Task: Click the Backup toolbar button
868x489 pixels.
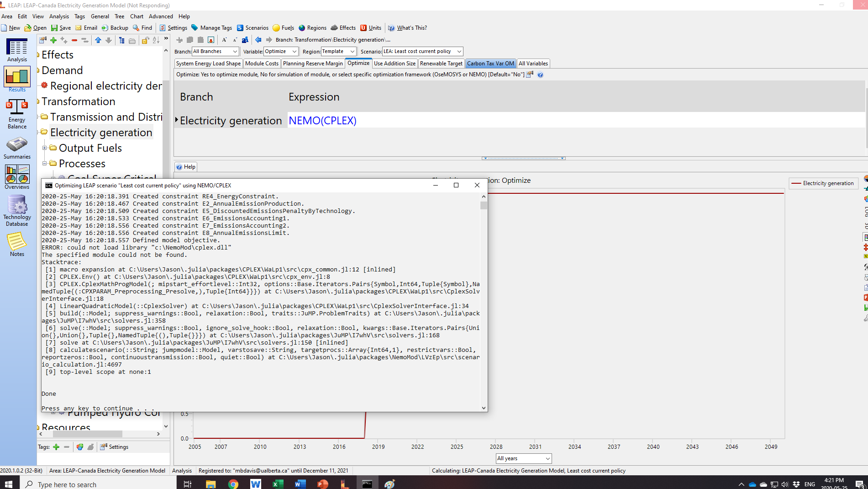Action: [115, 28]
